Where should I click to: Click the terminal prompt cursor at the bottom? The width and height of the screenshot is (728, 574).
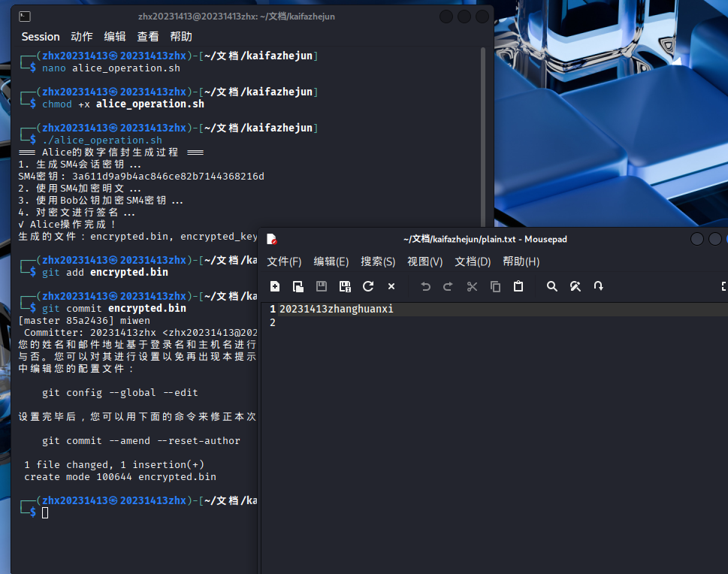pos(45,512)
